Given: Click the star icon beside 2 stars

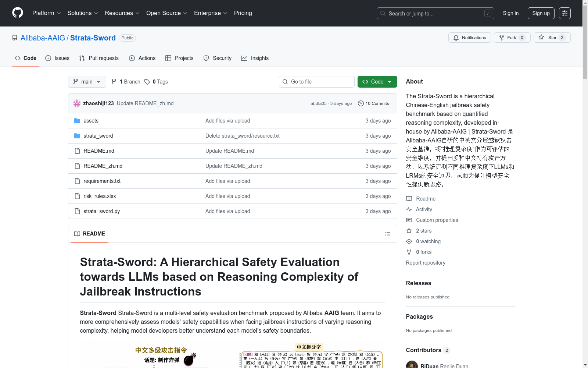Looking at the screenshot, I should point(409,231).
